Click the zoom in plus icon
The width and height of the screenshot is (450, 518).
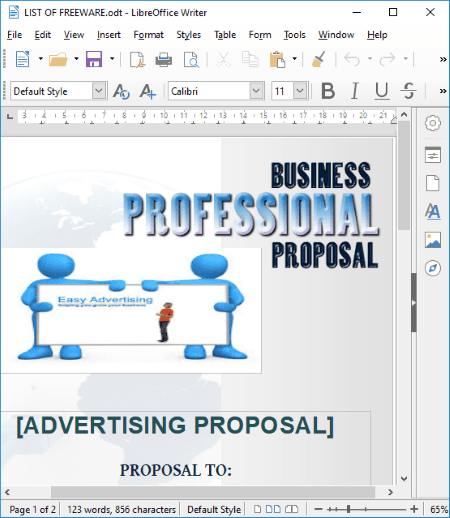414,509
